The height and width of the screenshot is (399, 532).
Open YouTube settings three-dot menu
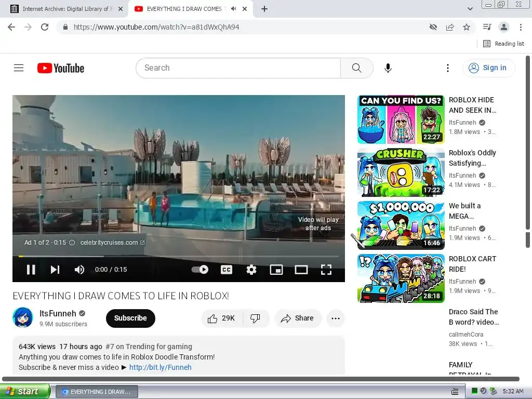point(447,68)
